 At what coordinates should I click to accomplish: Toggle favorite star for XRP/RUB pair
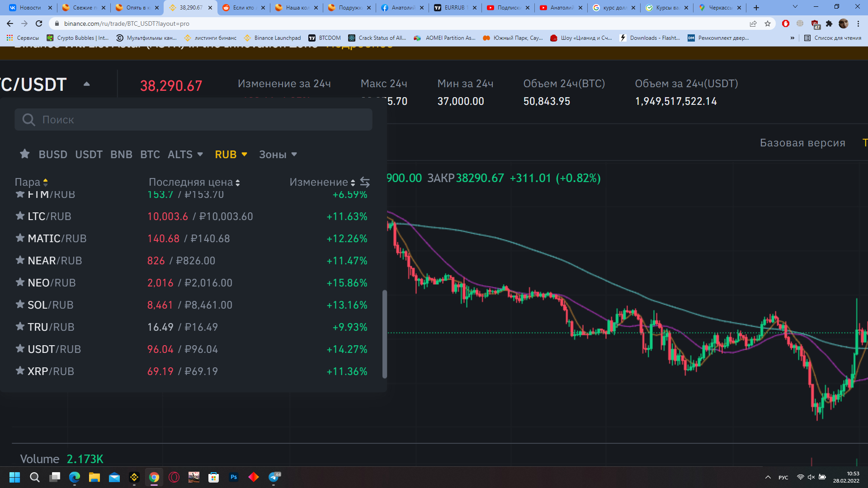pos(20,371)
